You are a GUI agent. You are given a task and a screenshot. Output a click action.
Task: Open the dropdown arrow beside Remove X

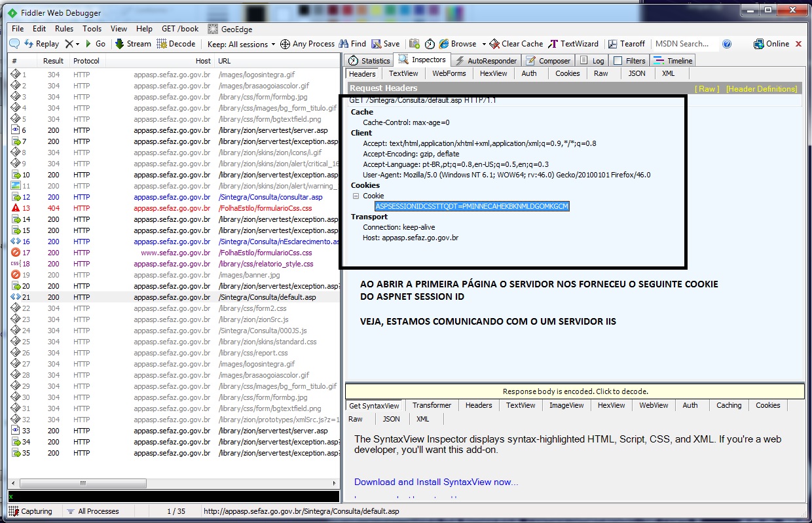pos(77,44)
